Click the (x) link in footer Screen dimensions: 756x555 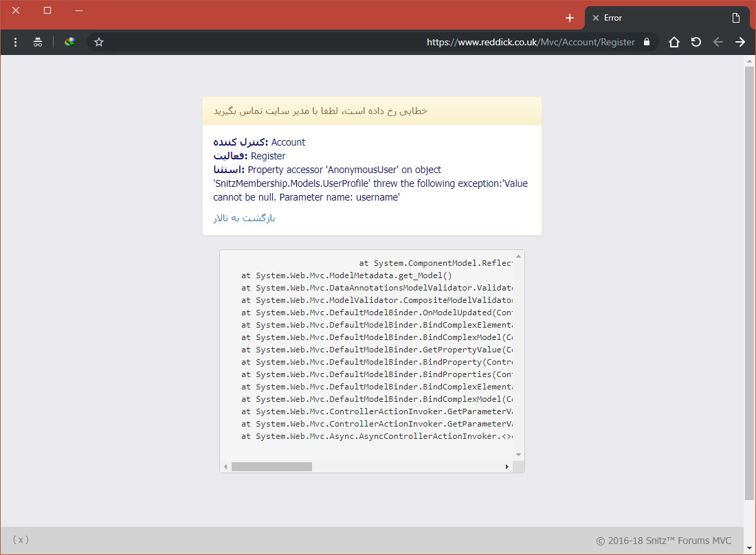coord(21,540)
